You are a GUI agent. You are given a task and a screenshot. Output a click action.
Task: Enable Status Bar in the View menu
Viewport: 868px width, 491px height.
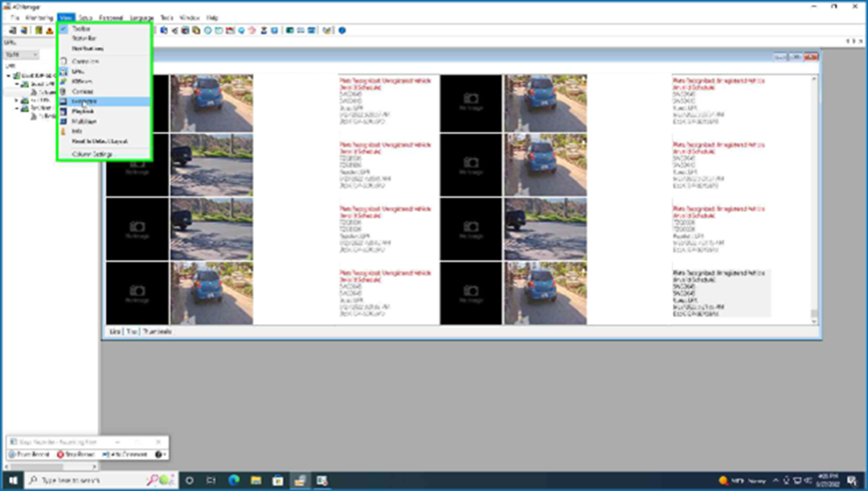[84, 38]
